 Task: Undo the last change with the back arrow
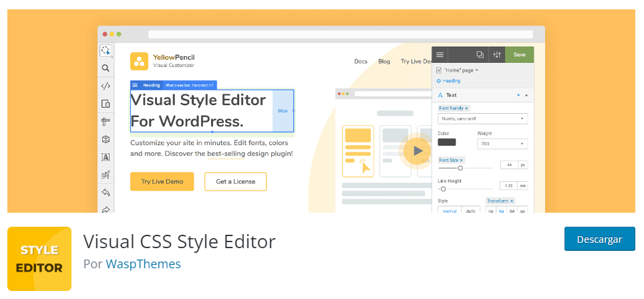coord(106,192)
